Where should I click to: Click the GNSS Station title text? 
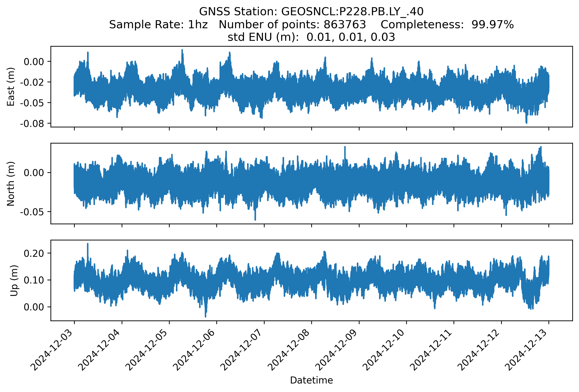[311, 12]
